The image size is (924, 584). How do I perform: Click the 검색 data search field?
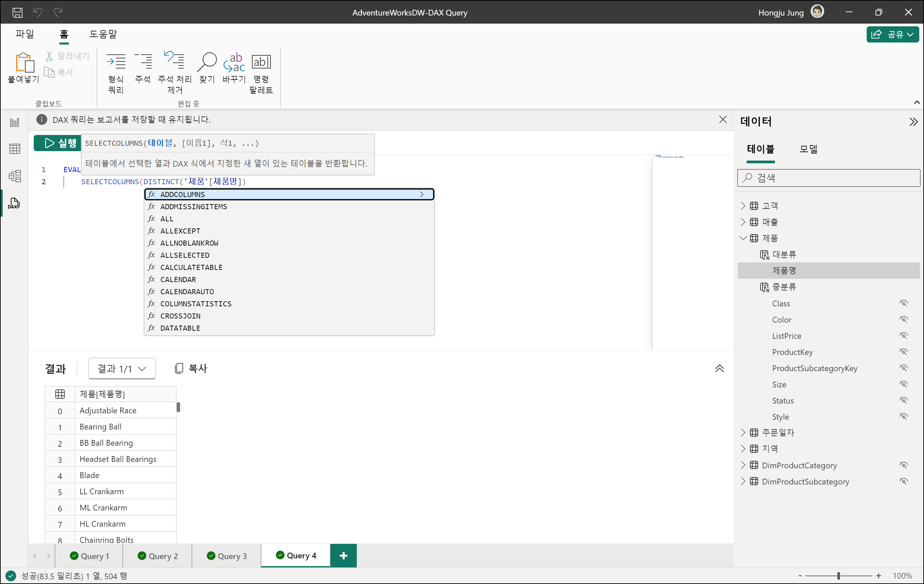pos(829,178)
